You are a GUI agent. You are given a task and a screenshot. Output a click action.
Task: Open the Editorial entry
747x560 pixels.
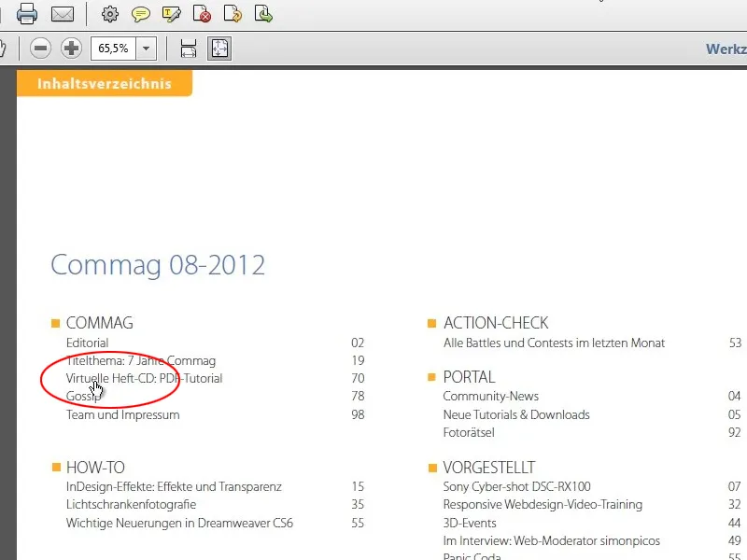pyautogui.click(x=87, y=343)
